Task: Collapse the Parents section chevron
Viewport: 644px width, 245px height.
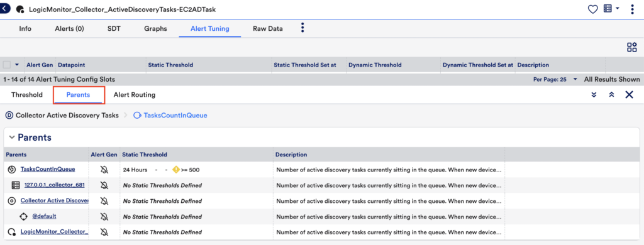Action: pos(11,137)
